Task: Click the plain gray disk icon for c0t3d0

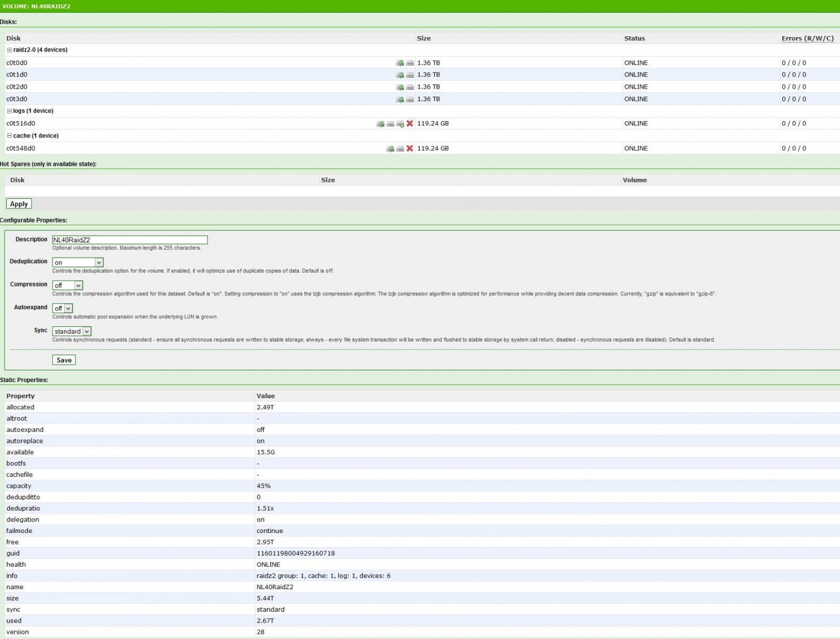Action: [410, 99]
